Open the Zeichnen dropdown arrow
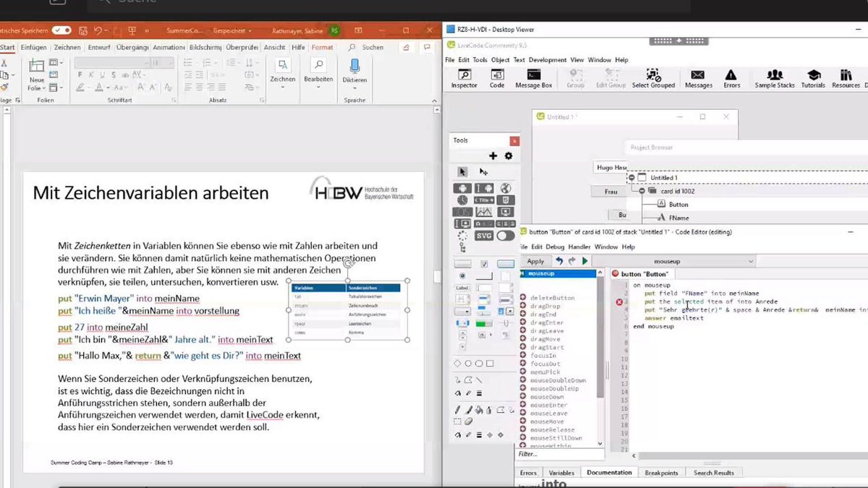Viewport: 868px width, 488px height. [x=282, y=87]
